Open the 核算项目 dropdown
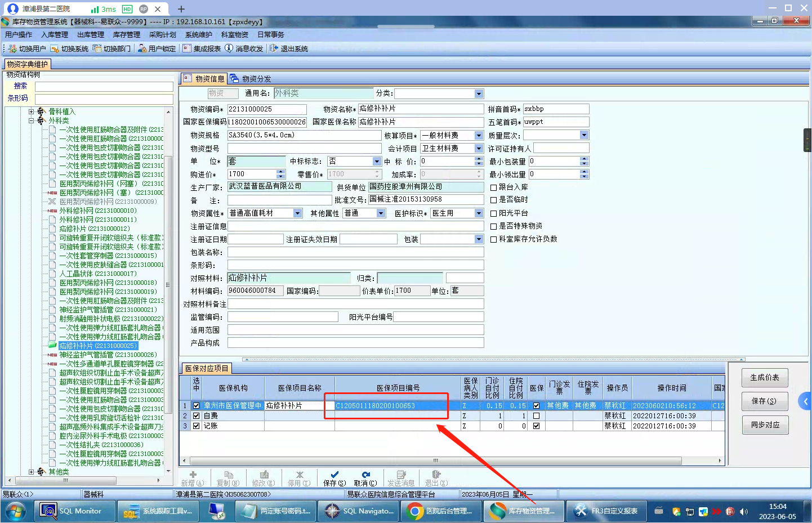The image size is (812, 523). point(479,136)
